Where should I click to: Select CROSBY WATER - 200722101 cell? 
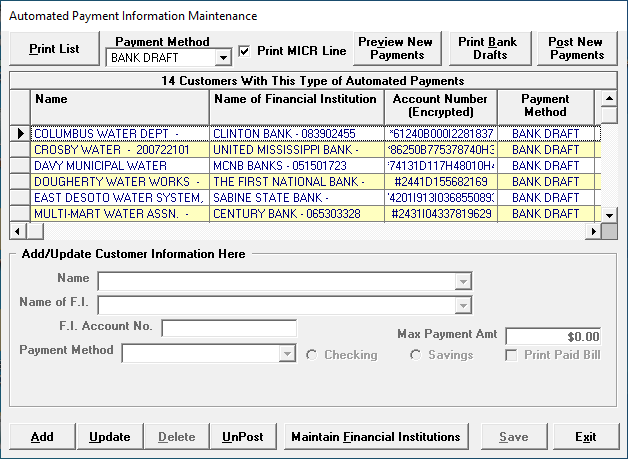(120, 150)
